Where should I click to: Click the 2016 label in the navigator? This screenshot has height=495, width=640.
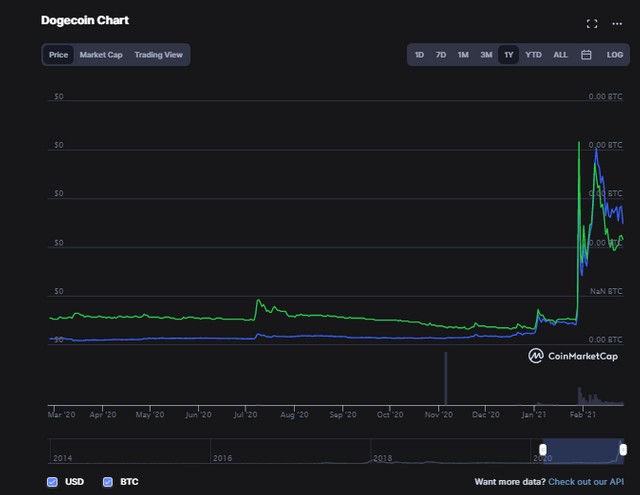(x=222, y=458)
